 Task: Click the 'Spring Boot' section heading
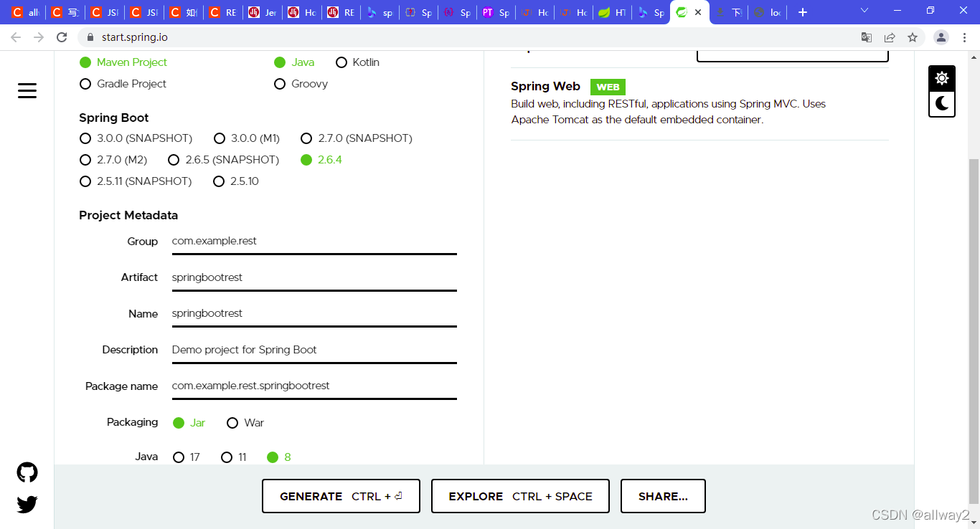point(114,118)
